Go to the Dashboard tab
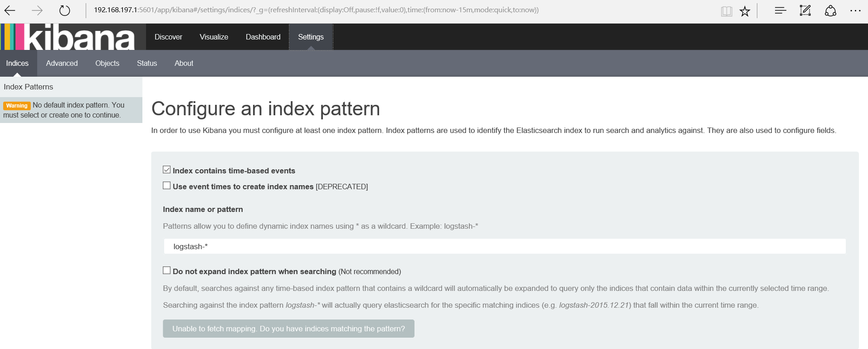Image resolution: width=868 pixels, height=349 pixels. (263, 37)
